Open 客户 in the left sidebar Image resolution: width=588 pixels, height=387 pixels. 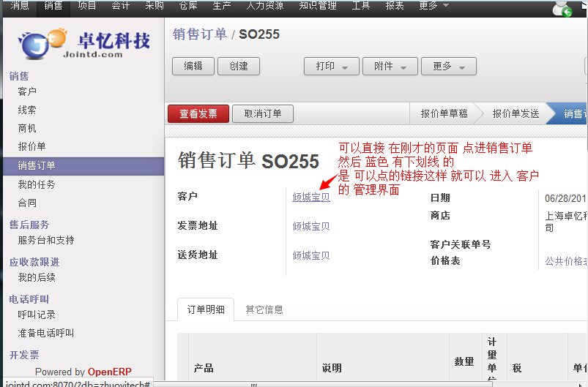(x=27, y=91)
